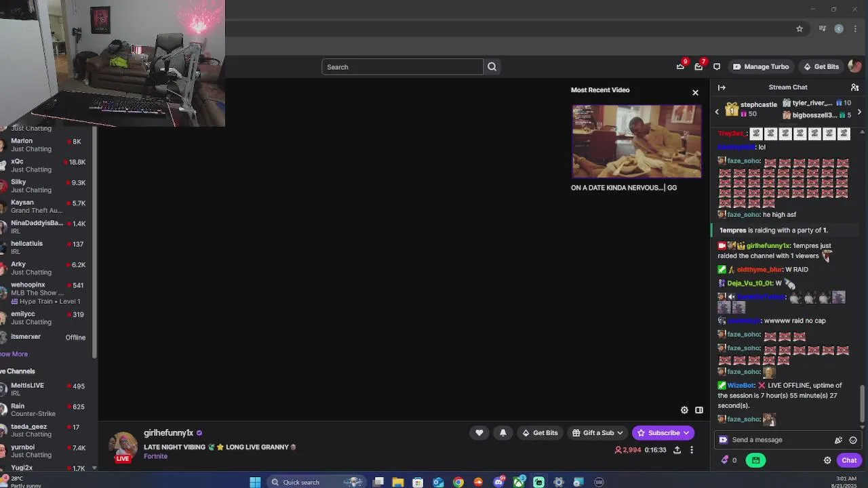Open the whispers speech bubble icon
868x488 pixels.
(x=717, y=66)
